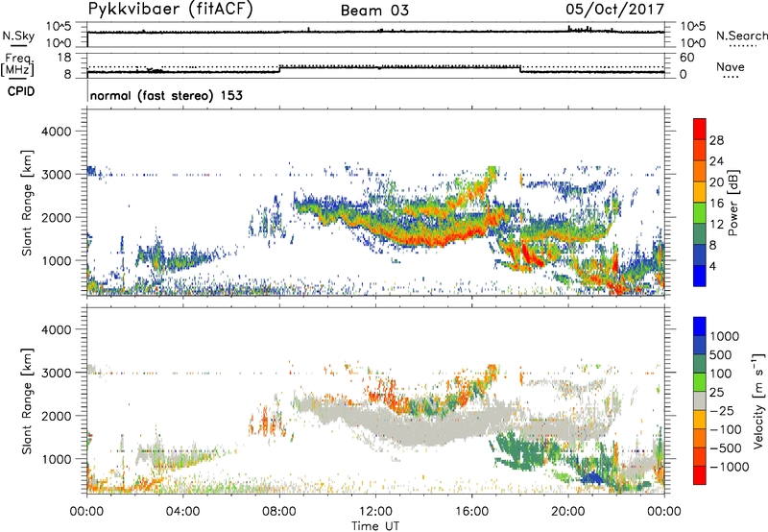768x532 pixels.
Task: Click the 'N.Sky' legend label
Action: (x=18, y=36)
